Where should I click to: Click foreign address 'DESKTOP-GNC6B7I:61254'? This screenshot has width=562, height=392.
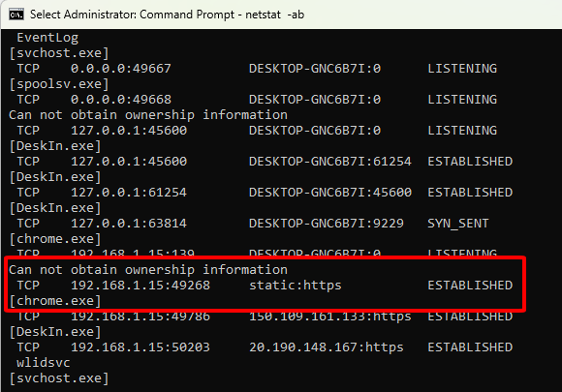pyautogui.click(x=330, y=162)
